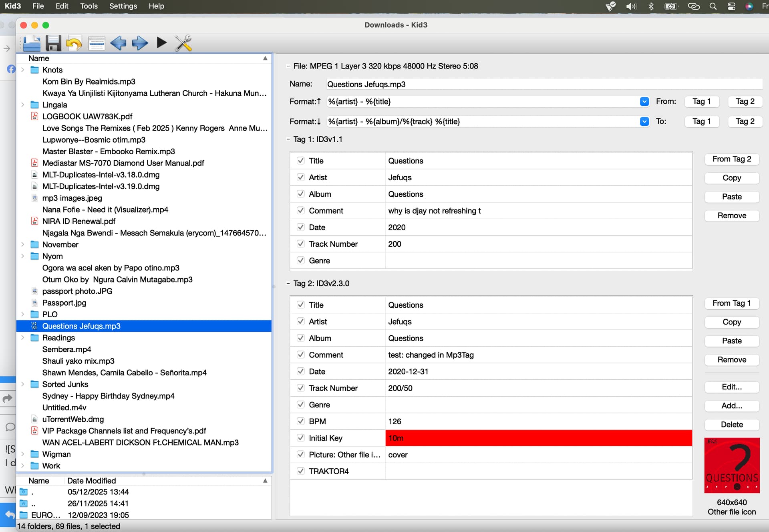Open the Format up dropdown
Viewport: 769px width, 532px height.
tap(644, 101)
